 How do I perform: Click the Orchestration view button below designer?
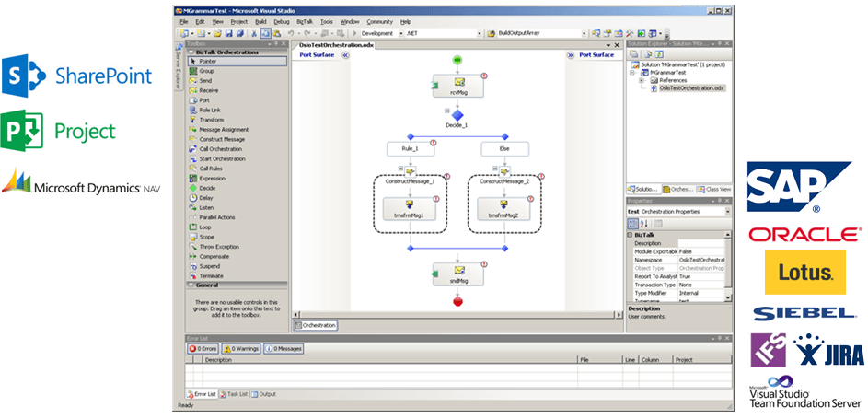pyautogui.click(x=315, y=325)
